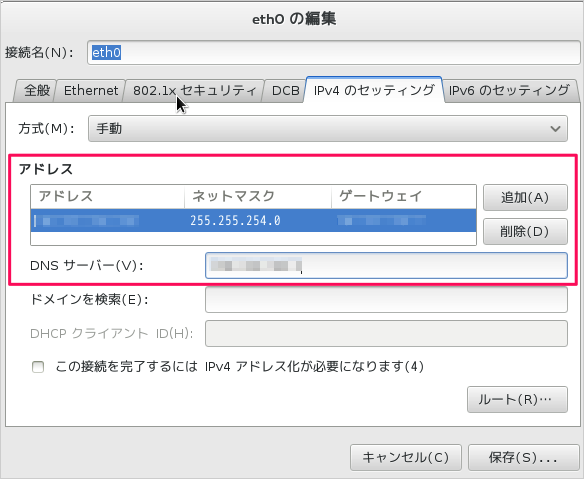Click the 保存(S) save button

coord(524,457)
